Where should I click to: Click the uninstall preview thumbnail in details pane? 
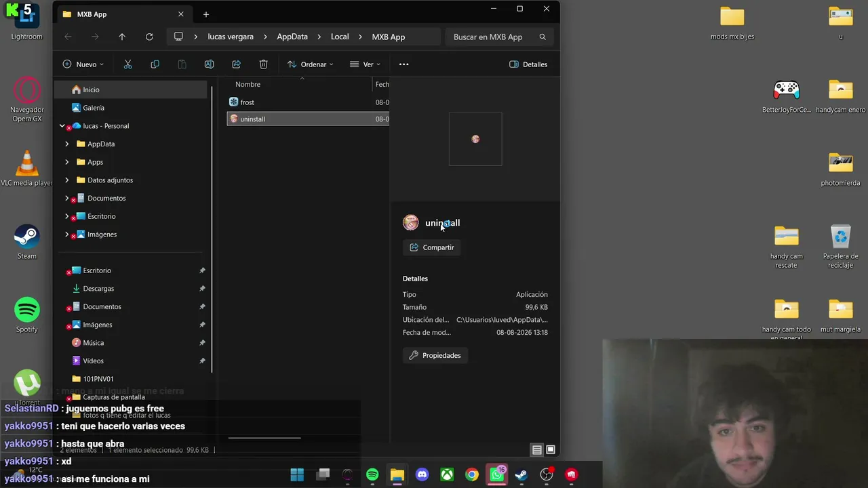(475, 139)
